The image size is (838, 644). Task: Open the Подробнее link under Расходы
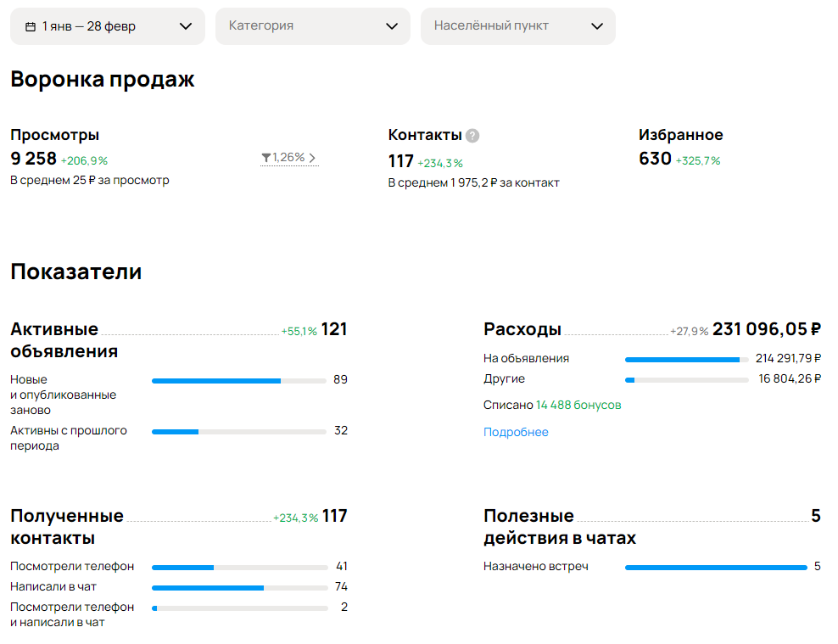(x=516, y=432)
